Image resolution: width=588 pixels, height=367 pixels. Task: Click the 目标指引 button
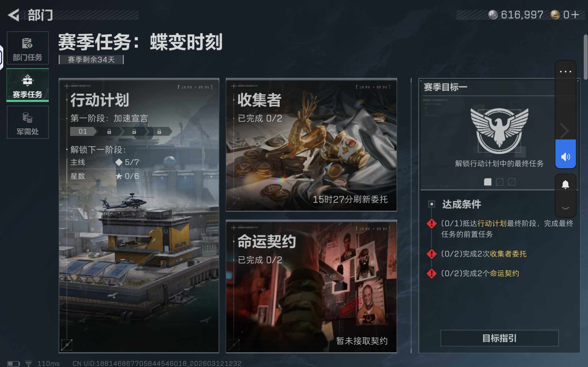pos(500,338)
